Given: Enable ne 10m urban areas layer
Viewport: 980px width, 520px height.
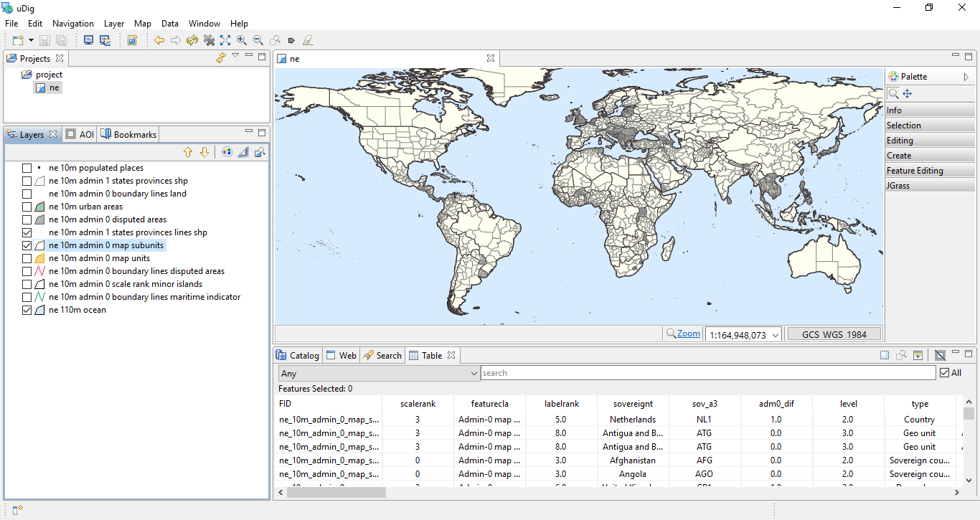Looking at the screenshot, I should [27, 207].
